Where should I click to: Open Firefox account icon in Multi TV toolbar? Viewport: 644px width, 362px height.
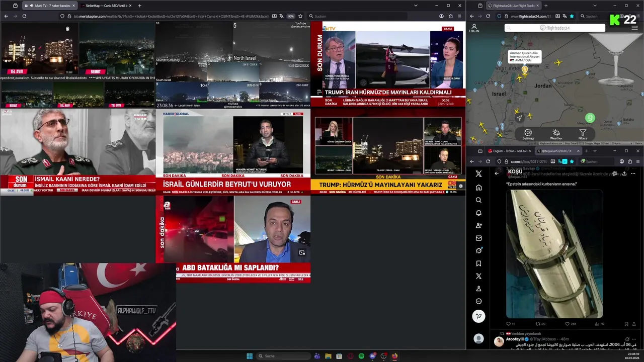tap(441, 16)
